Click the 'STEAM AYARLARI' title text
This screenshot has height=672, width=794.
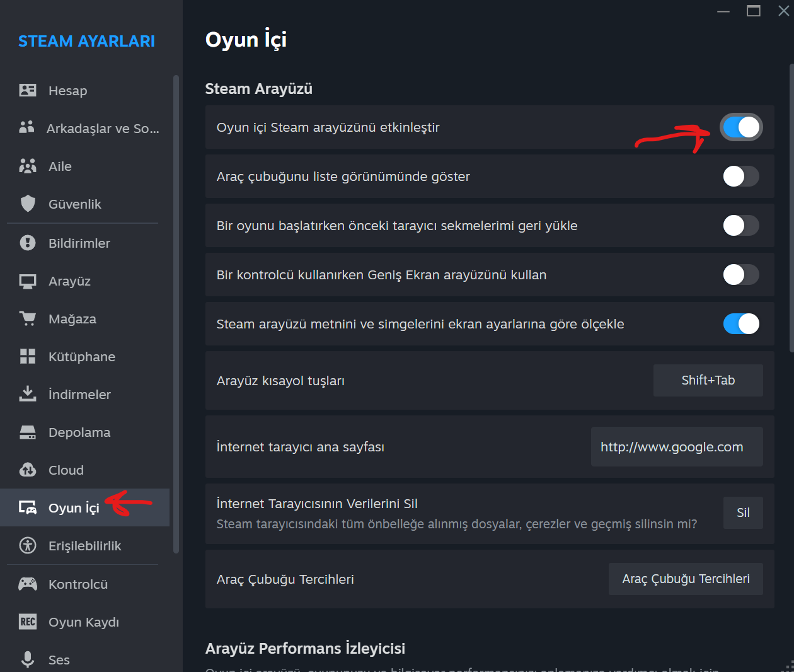[86, 41]
